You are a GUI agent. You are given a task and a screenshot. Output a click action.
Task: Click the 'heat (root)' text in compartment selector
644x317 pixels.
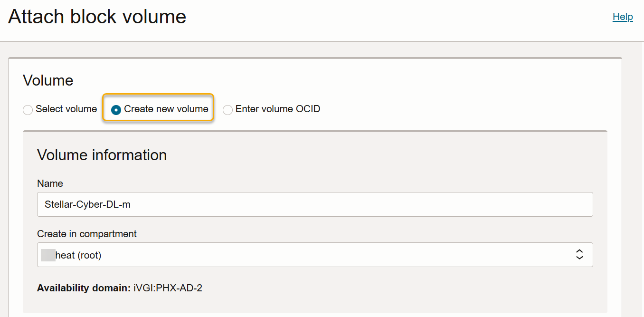pos(78,255)
